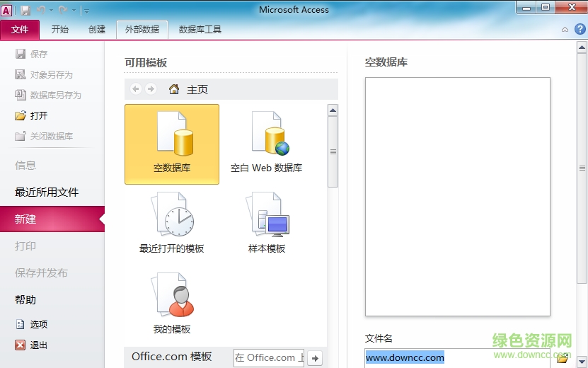
Task: Choose the 空白 Web 数据库 template icon
Action: coord(267,144)
